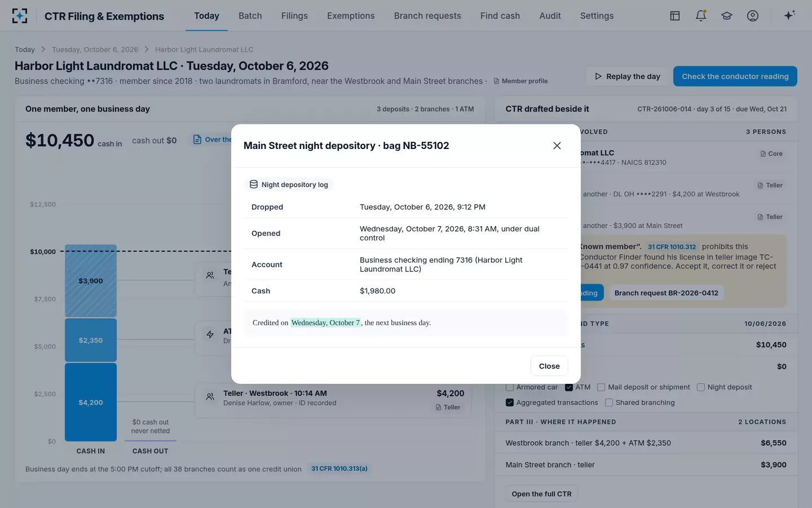Select the $2,350 bar segment in chart
This screenshot has width=812, height=508.
coord(91,340)
